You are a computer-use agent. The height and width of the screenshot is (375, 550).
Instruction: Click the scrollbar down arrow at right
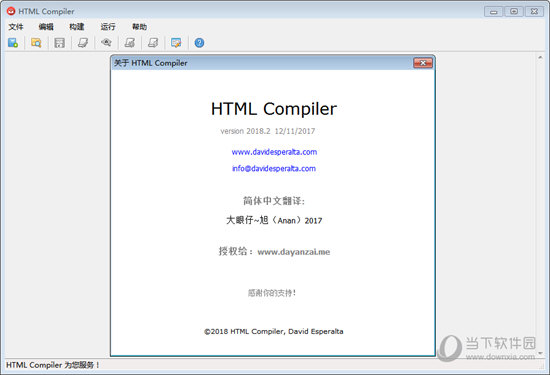point(540,353)
